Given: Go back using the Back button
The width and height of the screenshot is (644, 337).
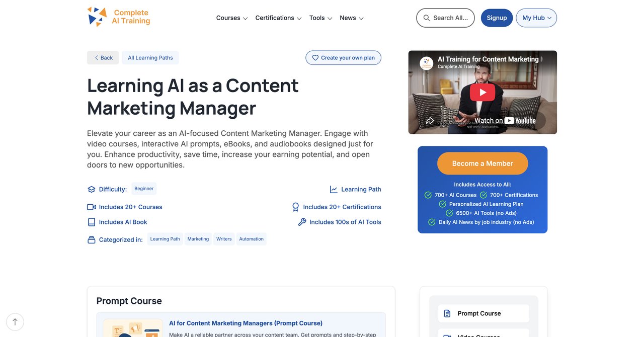Looking at the screenshot, I should (x=103, y=58).
